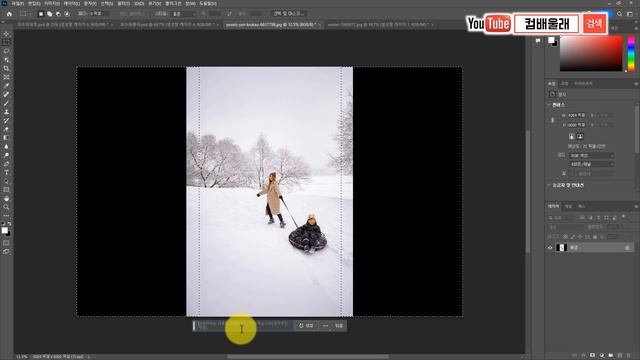Pick a color in the color field

(591, 54)
